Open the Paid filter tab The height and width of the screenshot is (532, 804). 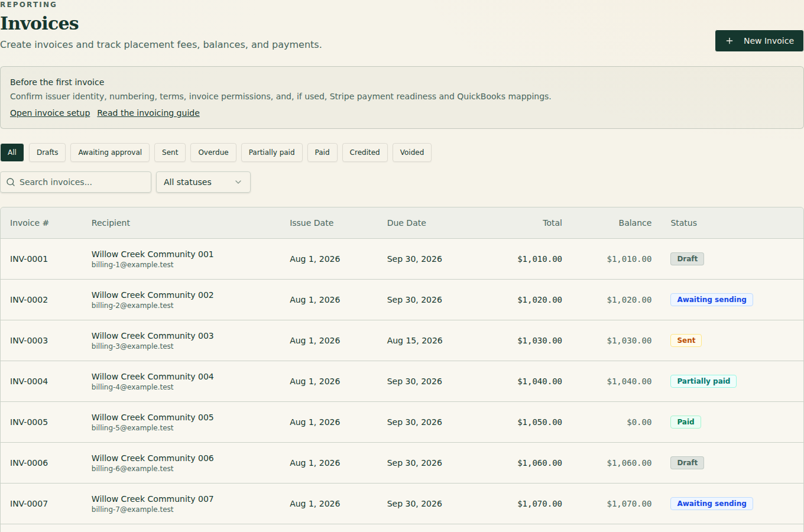(322, 153)
